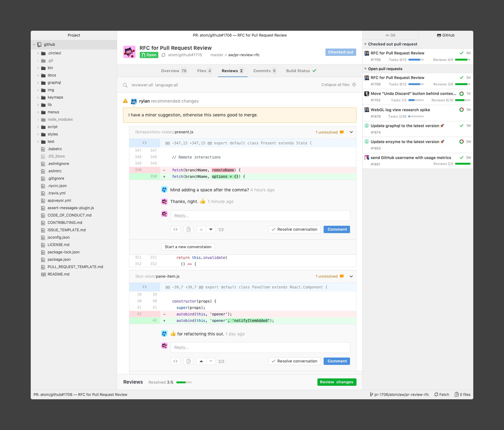Viewport: 504px width, 430px height.
Task: Click the orange comment icon in the present.js header
Action: click(x=342, y=132)
